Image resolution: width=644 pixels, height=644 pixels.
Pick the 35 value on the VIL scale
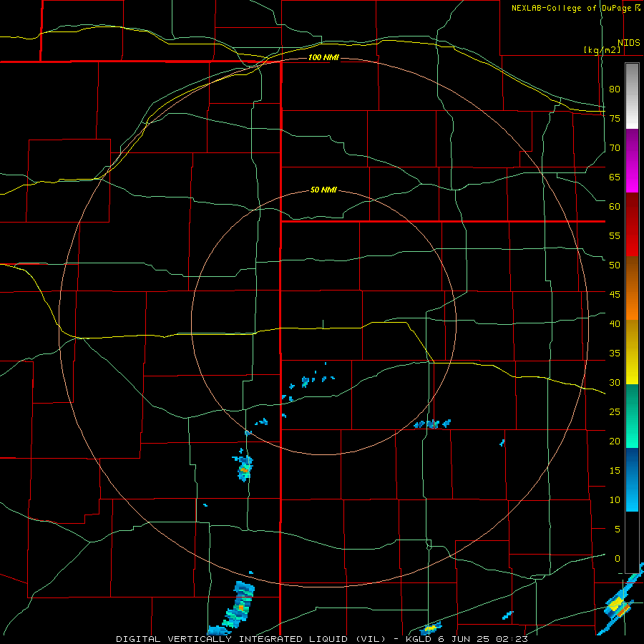615,353
